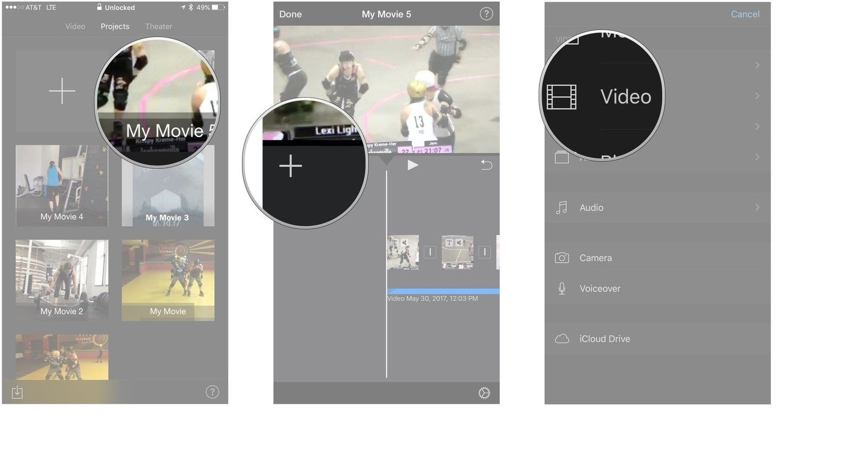This screenshot has width=868, height=476.
Task: Open the My Movie 2 project
Action: (x=62, y=280)
